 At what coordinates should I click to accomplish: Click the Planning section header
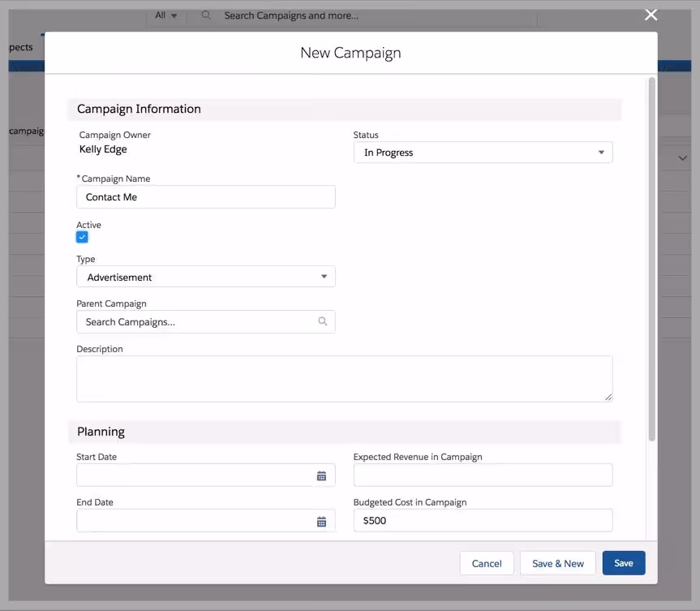[x=345, y=432]
